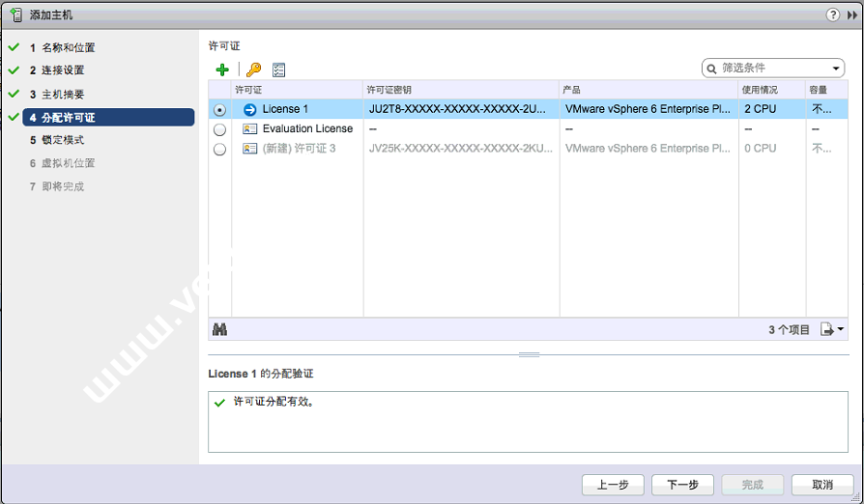Click the blue arrow icon next to License 1

[x=250, y=109]
